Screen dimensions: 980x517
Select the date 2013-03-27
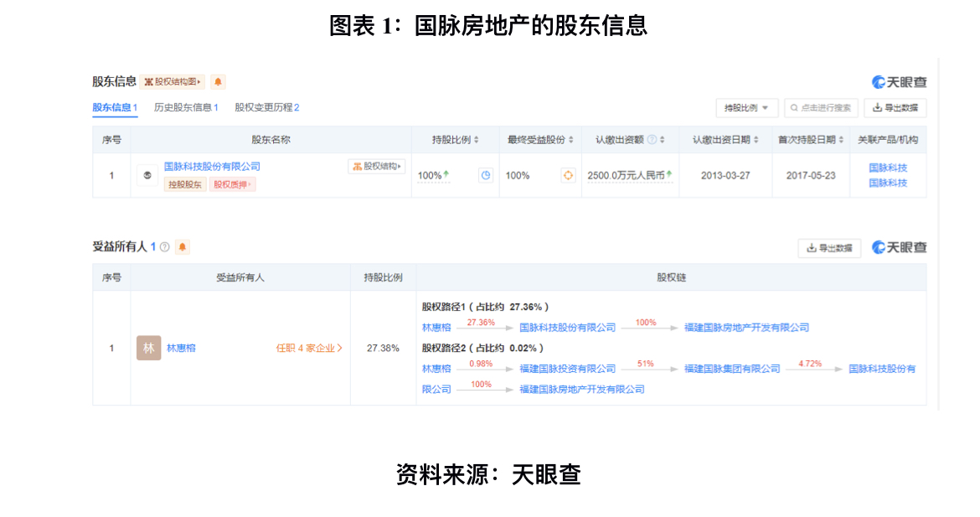click(x=725, y=176)
